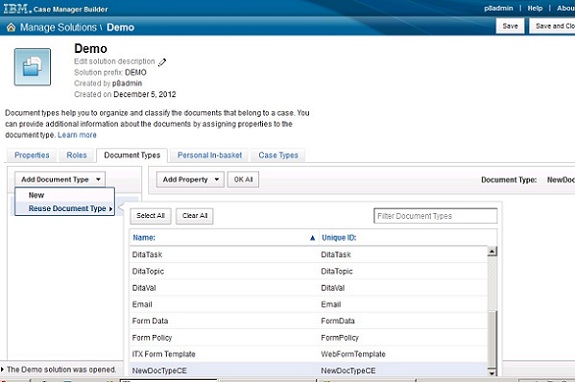Open the Personal In-basket tab
This screenshot has width=575, height=382.
[x=209, y=155]
